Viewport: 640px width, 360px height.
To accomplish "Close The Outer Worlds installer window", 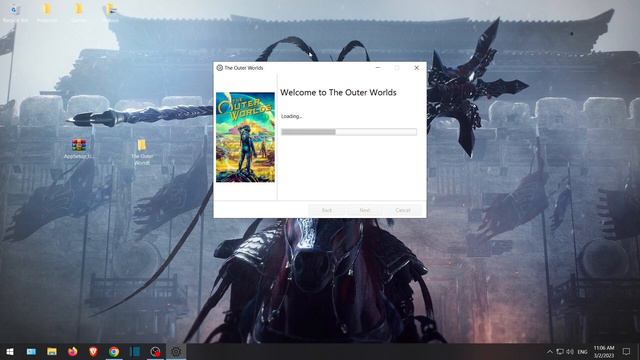I will [x=416, y=68].
